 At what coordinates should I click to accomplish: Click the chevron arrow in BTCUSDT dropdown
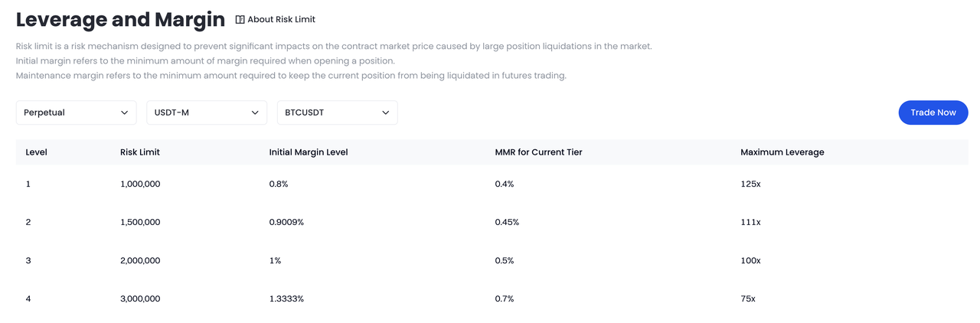click(386, 113)
